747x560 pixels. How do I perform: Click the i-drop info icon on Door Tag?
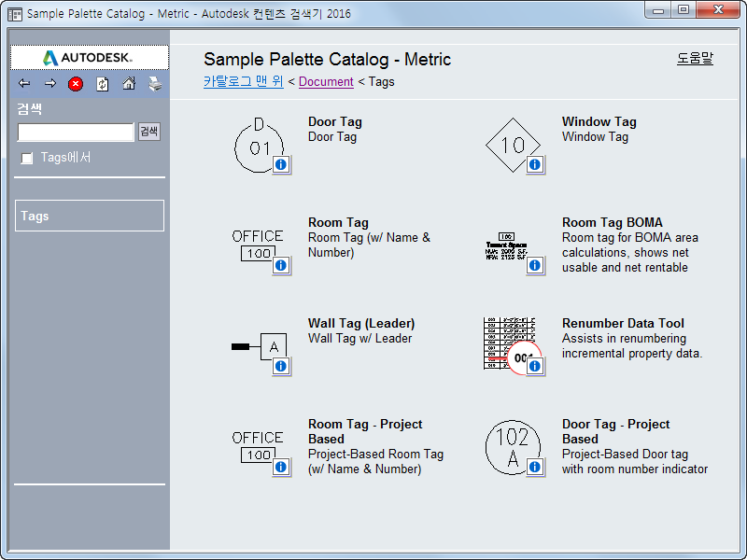(281, 165)
